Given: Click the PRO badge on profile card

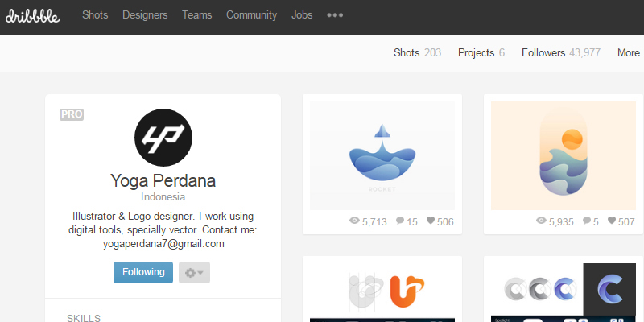Looking at the screenshot, I should tap(72, 114).
